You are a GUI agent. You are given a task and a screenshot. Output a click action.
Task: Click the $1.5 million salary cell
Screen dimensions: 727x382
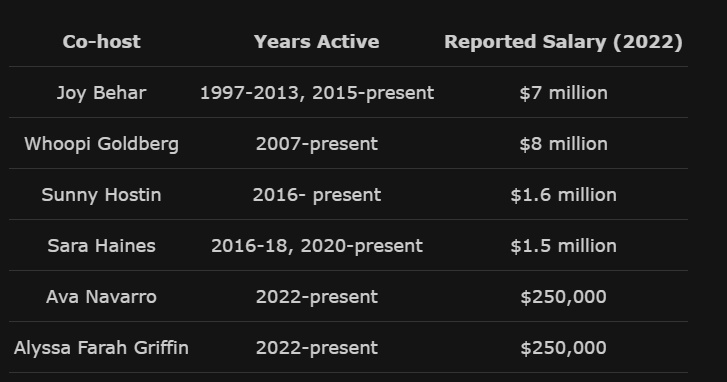pos(563,246)
